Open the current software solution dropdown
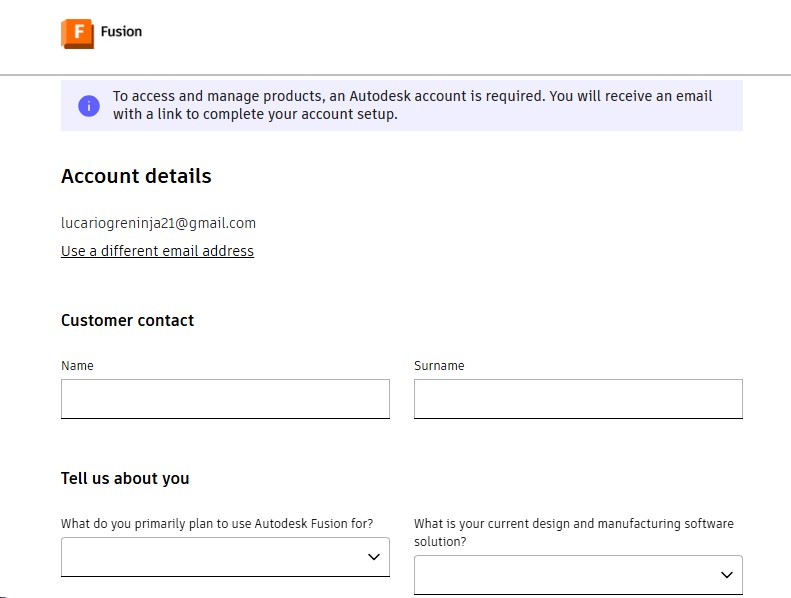This screenshot has height=598, width=791. [x=565, y=575]
